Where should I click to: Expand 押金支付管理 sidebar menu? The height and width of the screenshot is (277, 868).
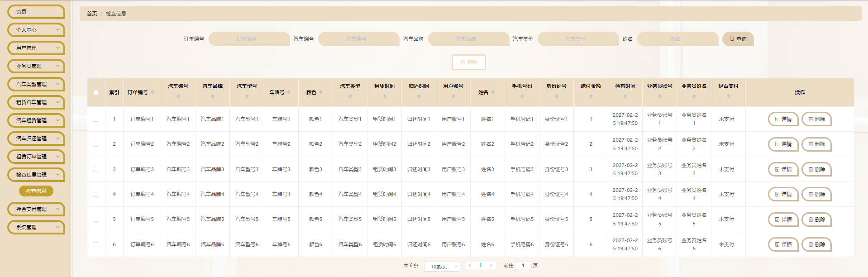click(x=36, y=209)
